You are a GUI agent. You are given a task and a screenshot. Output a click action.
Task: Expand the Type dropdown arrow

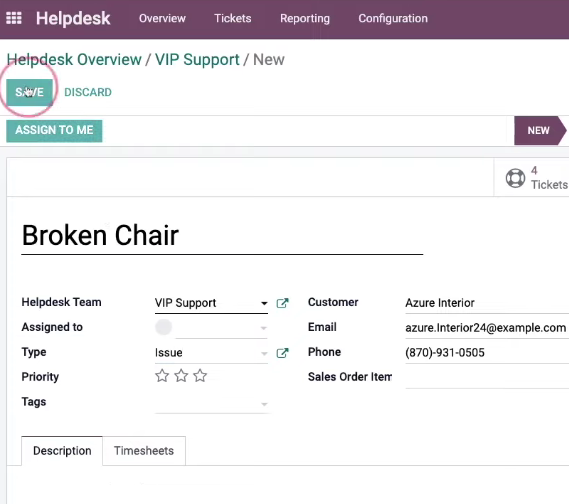264,353
